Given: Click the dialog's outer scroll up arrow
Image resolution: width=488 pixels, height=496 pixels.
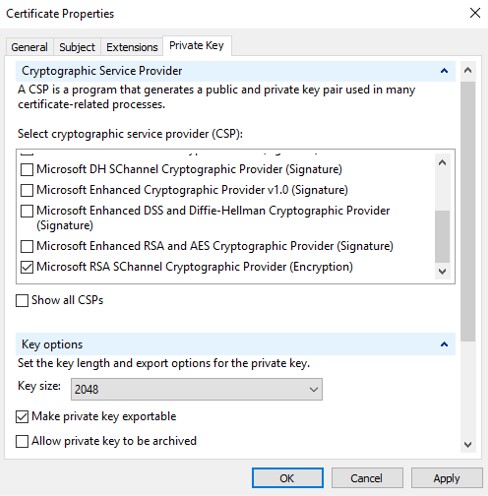Looking at the screenshot, I should click(x=468, y=70).
